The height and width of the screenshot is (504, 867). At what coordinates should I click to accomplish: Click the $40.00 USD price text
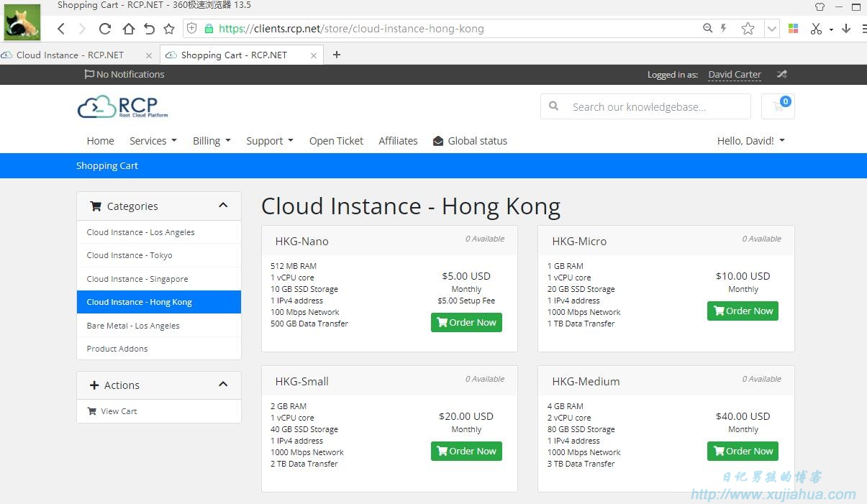tap(743, 416)
